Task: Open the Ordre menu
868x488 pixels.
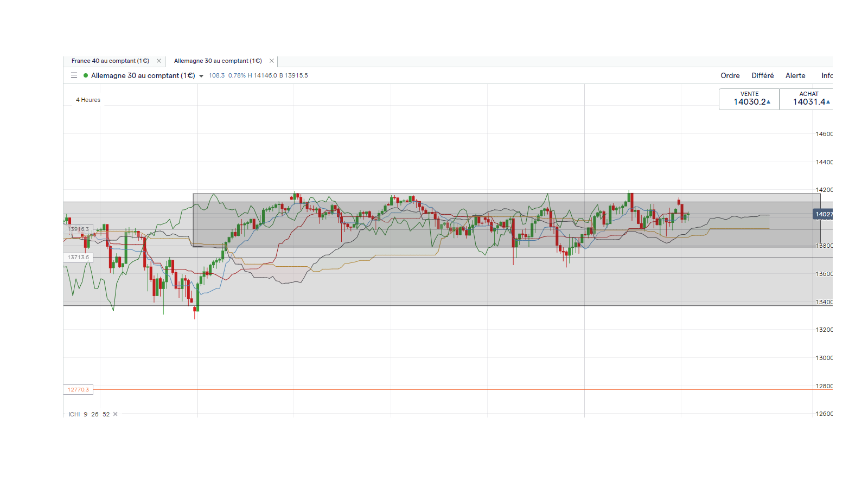Action: [x=730, y=75]
